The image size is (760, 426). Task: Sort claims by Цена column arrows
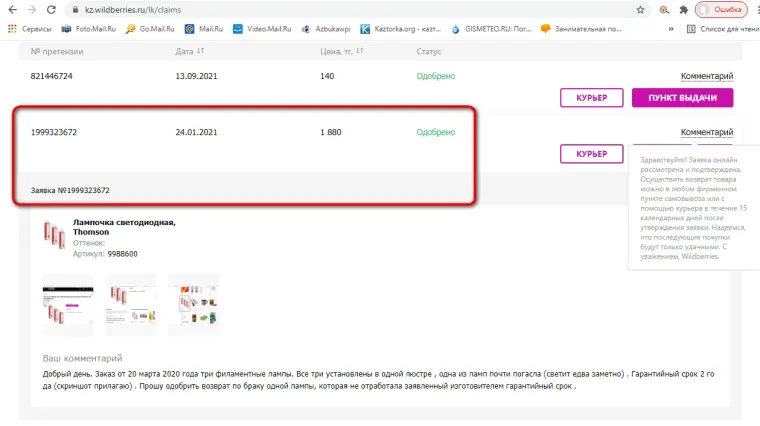tap(357, 50)
